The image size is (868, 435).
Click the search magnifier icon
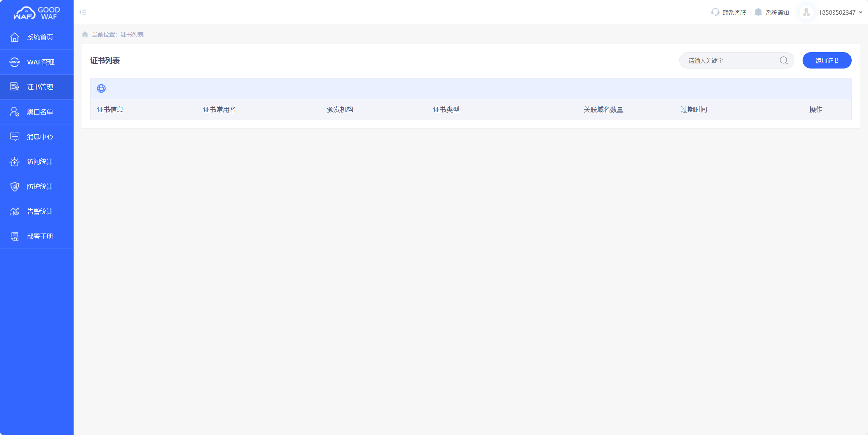784,60
